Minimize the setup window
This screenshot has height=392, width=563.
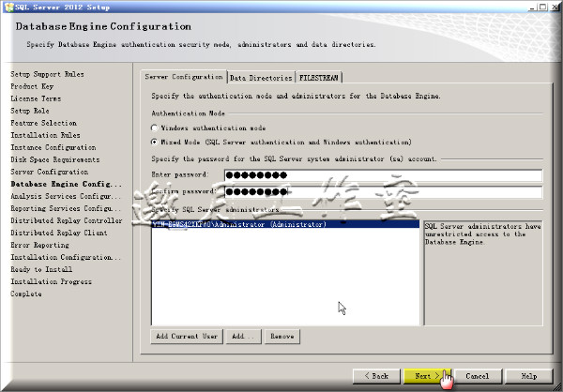[533, 7]
